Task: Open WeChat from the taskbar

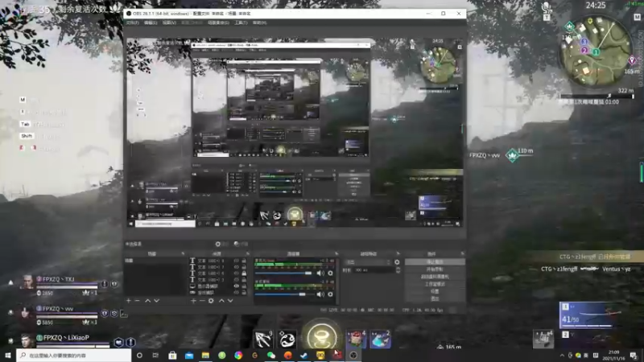Action: click(x=271, y=356)
